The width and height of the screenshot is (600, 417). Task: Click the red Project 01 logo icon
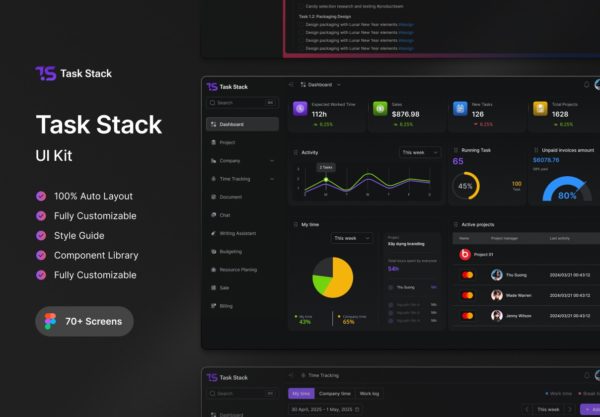(x=465, y=254)
